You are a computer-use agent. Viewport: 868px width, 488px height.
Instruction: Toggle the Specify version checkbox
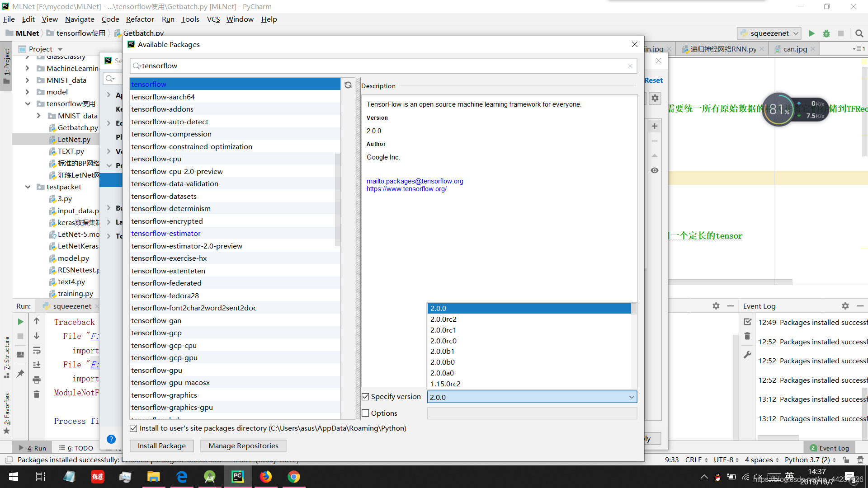coord(366,397)
